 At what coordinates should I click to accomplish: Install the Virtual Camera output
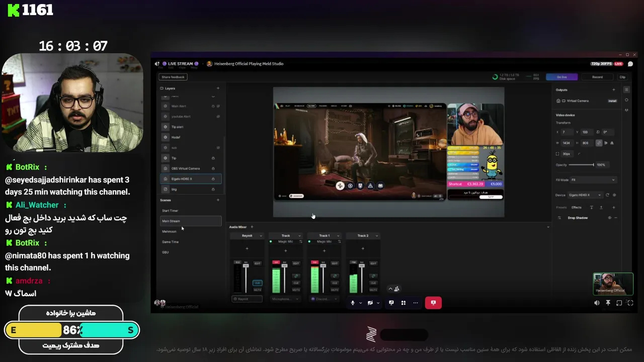pyautogui.click(x=612, y=101)
